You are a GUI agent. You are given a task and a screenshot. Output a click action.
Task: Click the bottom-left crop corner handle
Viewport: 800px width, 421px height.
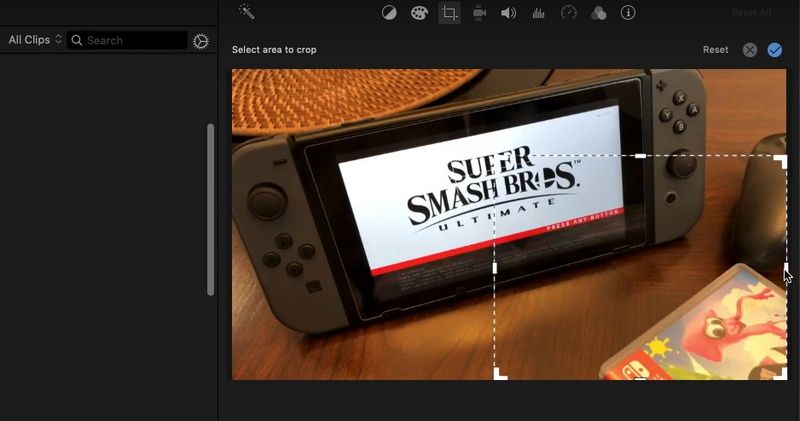pos(500,374)
